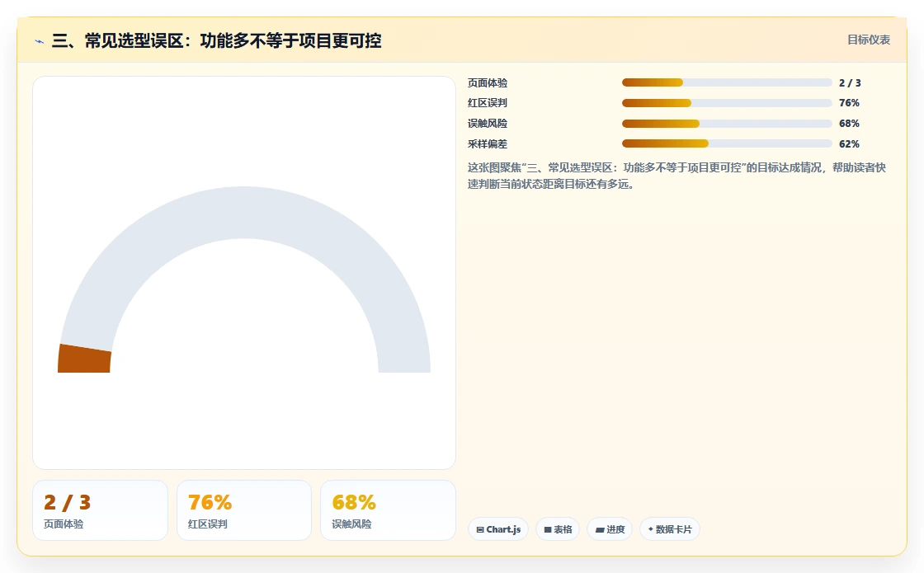Click the 采样偏差 row label
Screen dimensions: 924x573
coord(488,143)
